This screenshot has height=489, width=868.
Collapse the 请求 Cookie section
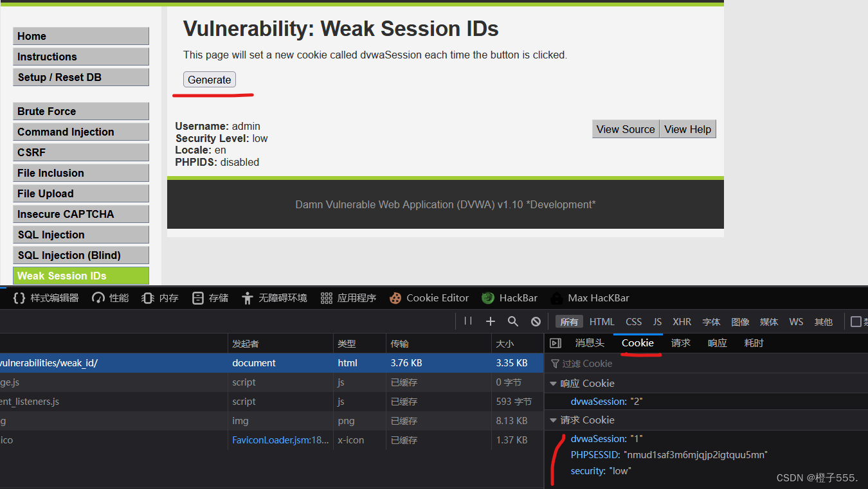click(x=554, y=420)
